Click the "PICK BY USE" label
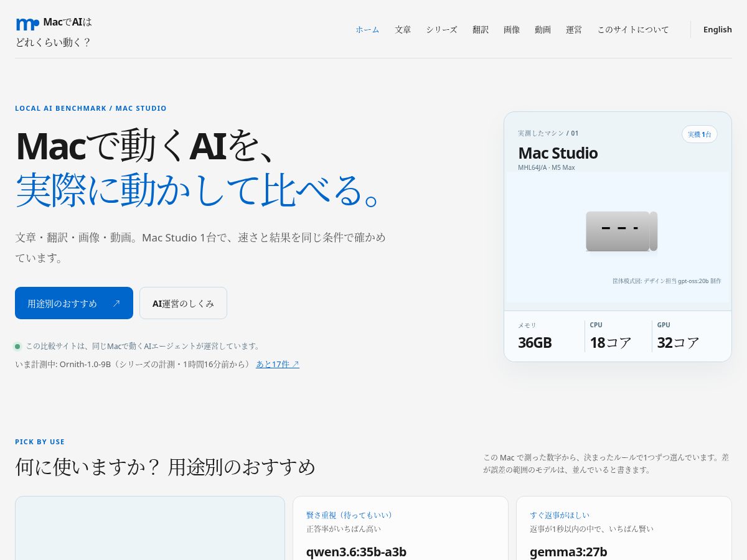 40,442
